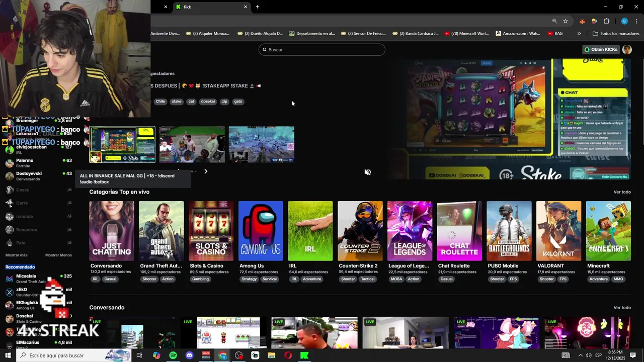644x362 pixels.
Task: Open offline Coscu channel in sidebar
Action: tap(38, 190)
